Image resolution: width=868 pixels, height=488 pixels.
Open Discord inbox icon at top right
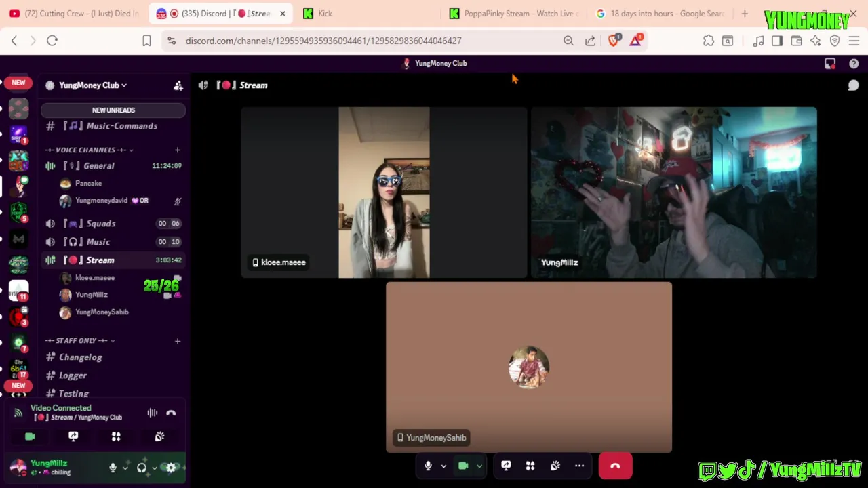(830, 63)
